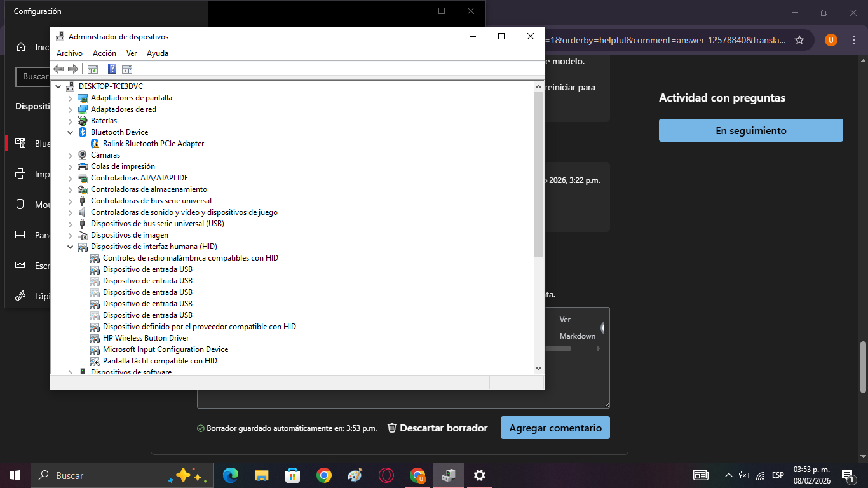Open the orange profile avatar in browser
Image resolution: width=868 pixels, height=488 pixels.
point(831,40)
